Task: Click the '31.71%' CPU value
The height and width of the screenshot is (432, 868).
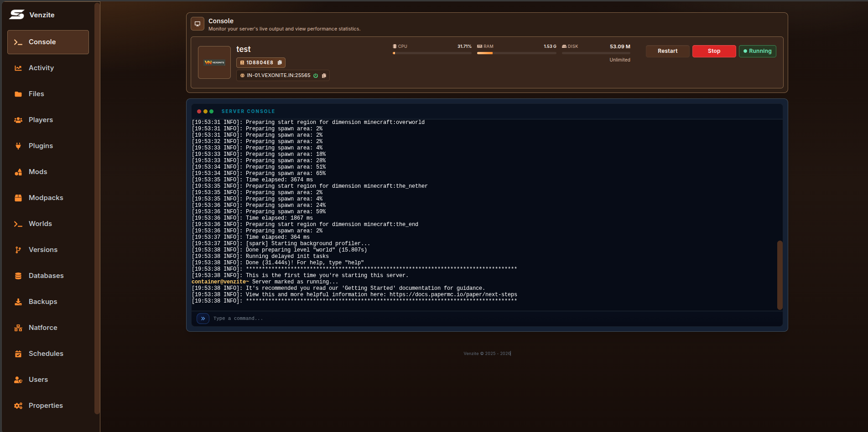Action: click(464, 46)
